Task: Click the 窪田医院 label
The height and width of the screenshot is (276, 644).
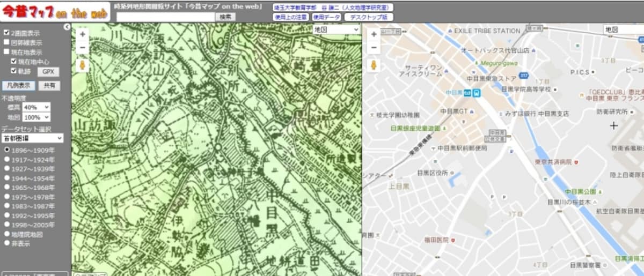Action: 436,240
